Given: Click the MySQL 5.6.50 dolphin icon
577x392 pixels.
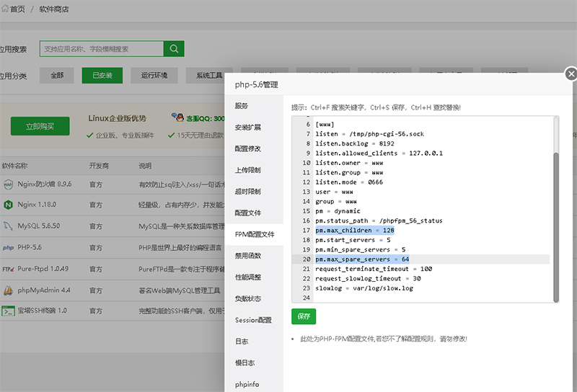Looking at the screenshot, I should (x=8, y=226).
